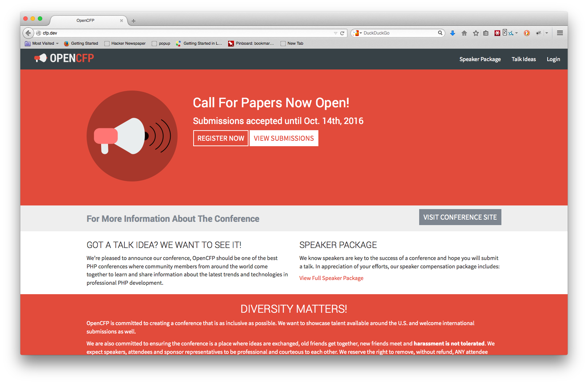The width and height of the screenshot is (588, 384).
Task: Close the OpenCFP tab
Action: pos(122,21)
